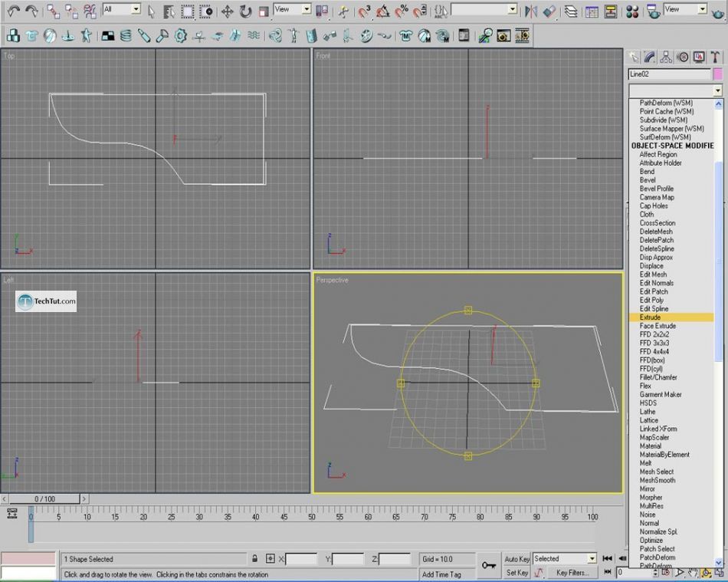Switch to the Display command panel tab
Screen dimensions: 728x582
(699, 58)
